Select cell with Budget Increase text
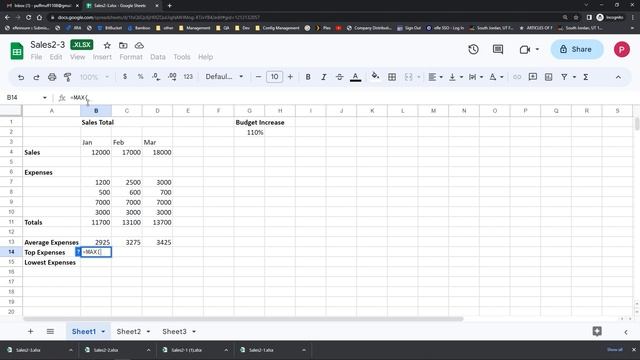The height and width of the screenshot is (360, 640). pyautogui.click(x=249, y=122)
